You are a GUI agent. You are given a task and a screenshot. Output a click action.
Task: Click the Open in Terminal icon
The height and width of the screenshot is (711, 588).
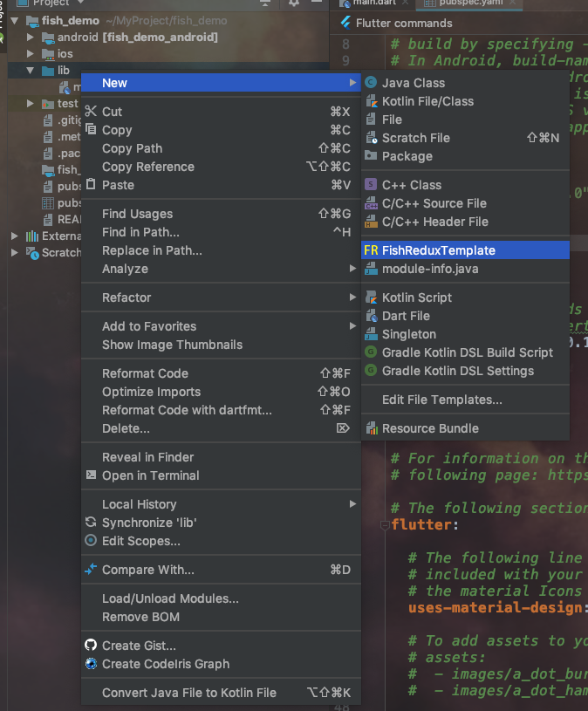pyautogui.click(x=91, y=475)
